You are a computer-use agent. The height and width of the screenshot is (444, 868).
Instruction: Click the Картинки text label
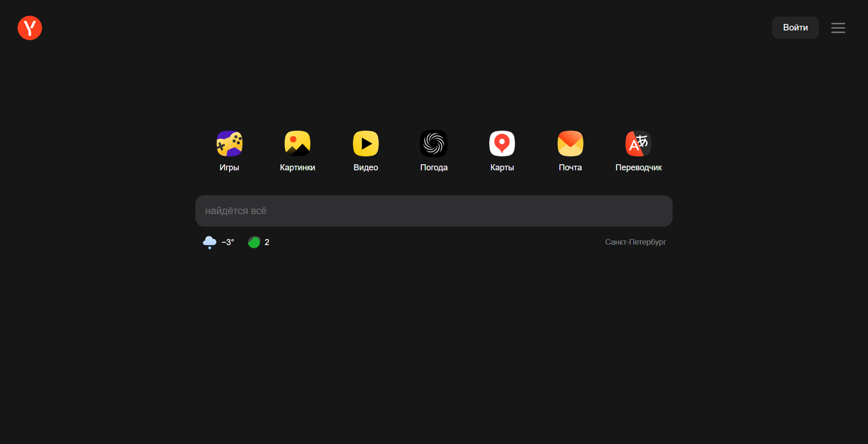tap(297, 168)
